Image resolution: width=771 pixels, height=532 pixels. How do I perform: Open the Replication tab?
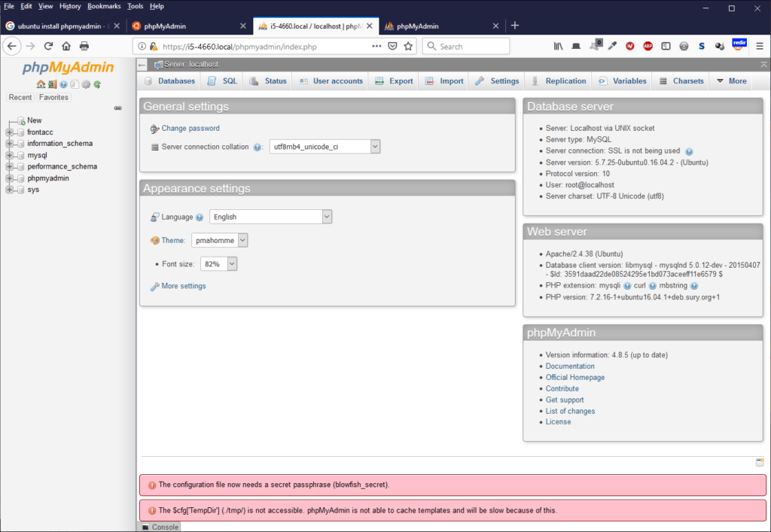tap(559, 81)
